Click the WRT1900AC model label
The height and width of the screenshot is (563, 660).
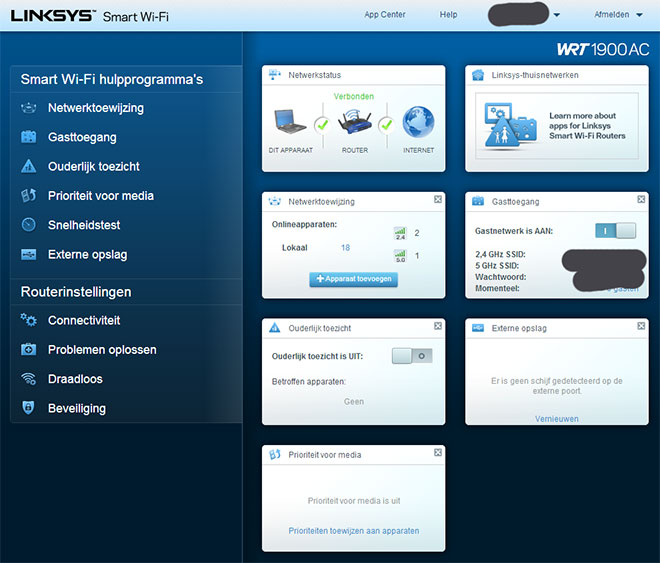603,50
